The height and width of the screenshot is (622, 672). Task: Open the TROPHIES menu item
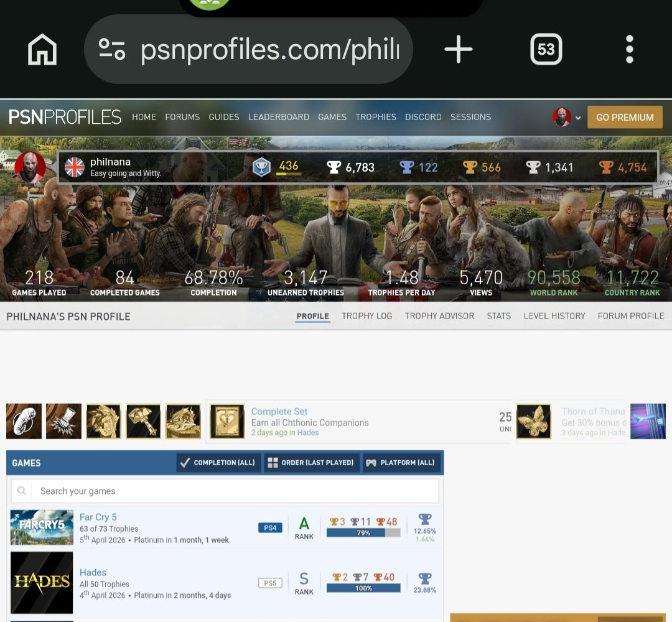[376, 117]
